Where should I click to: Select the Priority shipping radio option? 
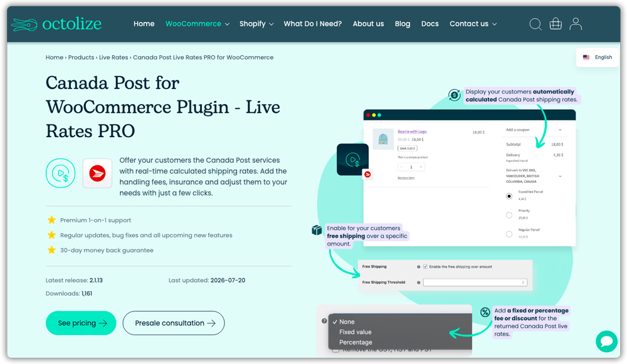[509, 215]
